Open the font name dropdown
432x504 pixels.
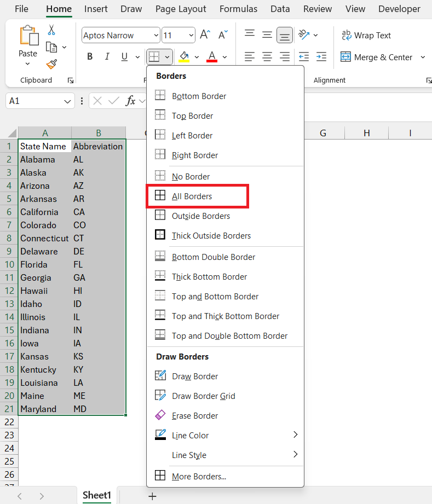coord(156,36)
